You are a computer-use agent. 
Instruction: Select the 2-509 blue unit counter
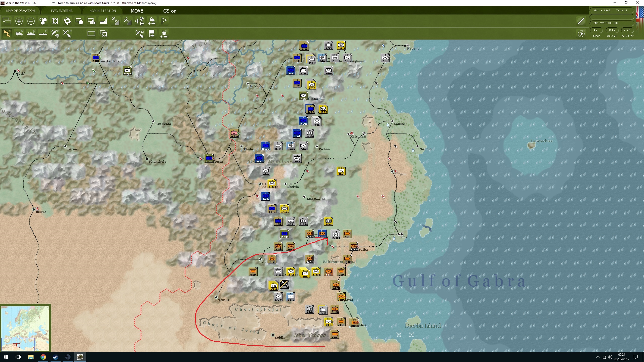tap(285, 234)
